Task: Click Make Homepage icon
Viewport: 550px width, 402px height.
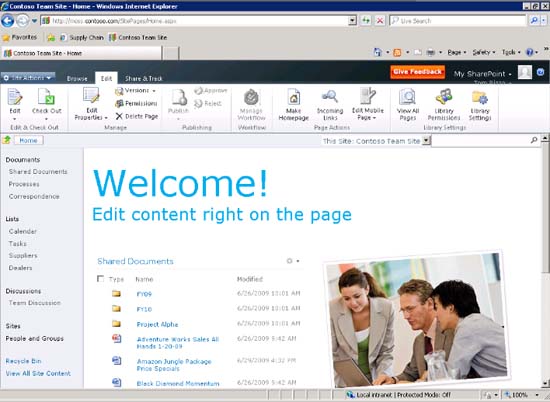Action: point(294,104)
